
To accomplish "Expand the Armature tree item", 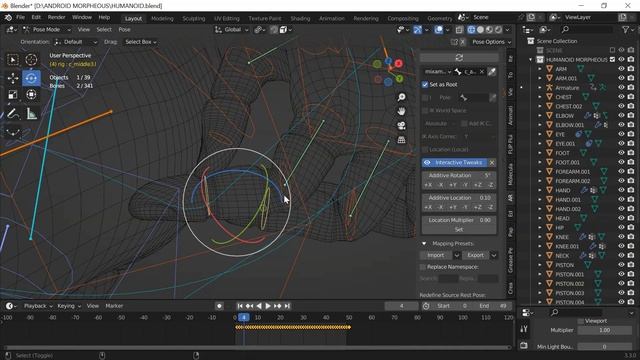I will [x=540, y=88].
